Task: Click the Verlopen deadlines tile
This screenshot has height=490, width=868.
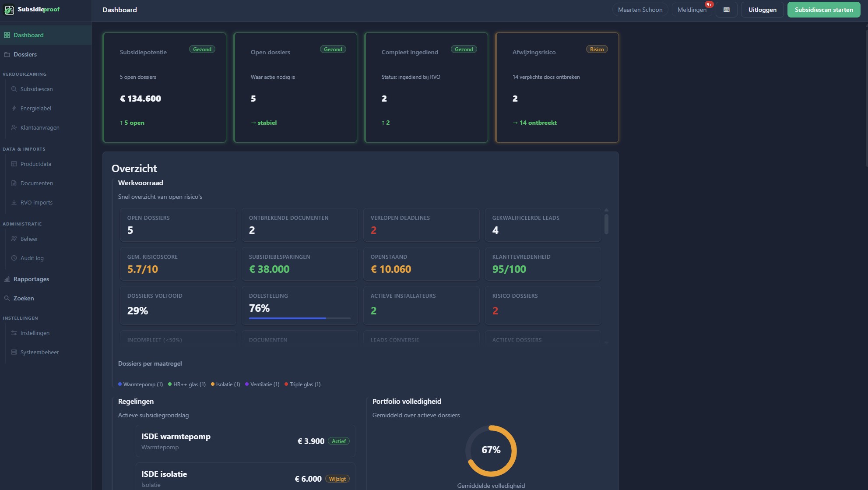Action: pyautogui.click(x=422, y=225)
